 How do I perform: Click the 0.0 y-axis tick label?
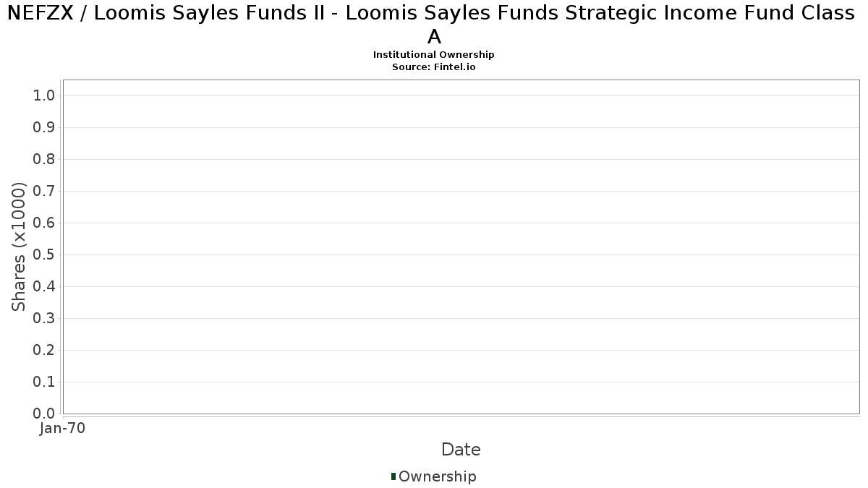coord(45,414)
